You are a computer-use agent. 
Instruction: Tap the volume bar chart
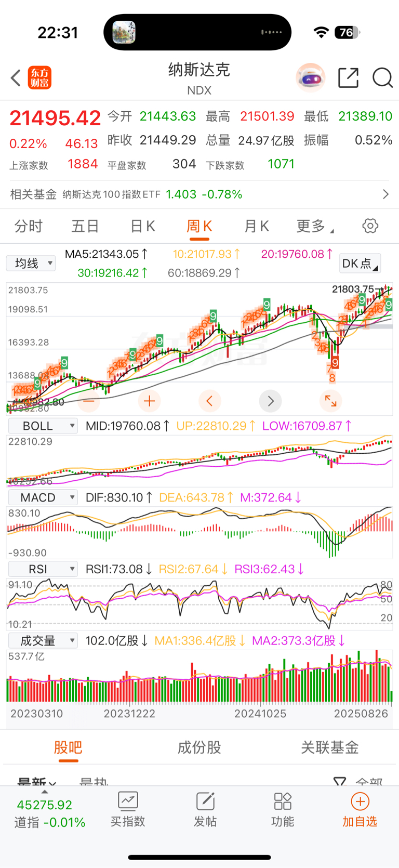coord(199,677)
